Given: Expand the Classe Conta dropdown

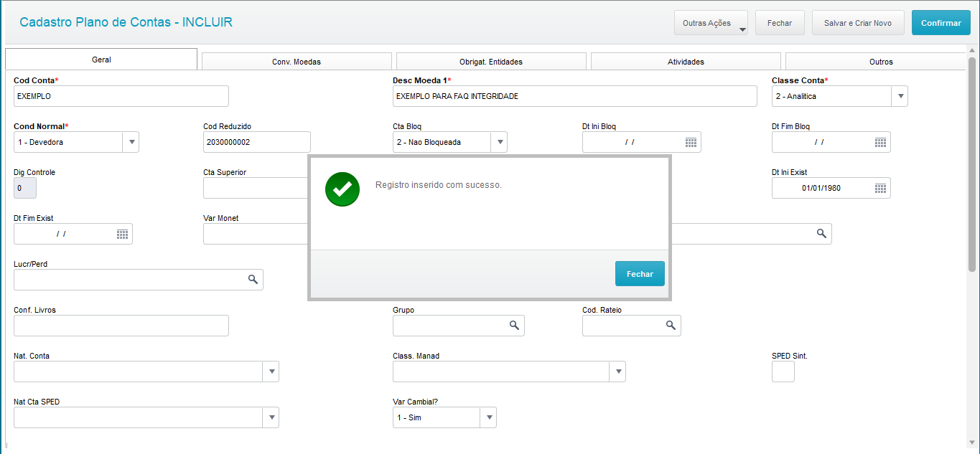Looking at the screenshot, I should (x=900, y=96).
